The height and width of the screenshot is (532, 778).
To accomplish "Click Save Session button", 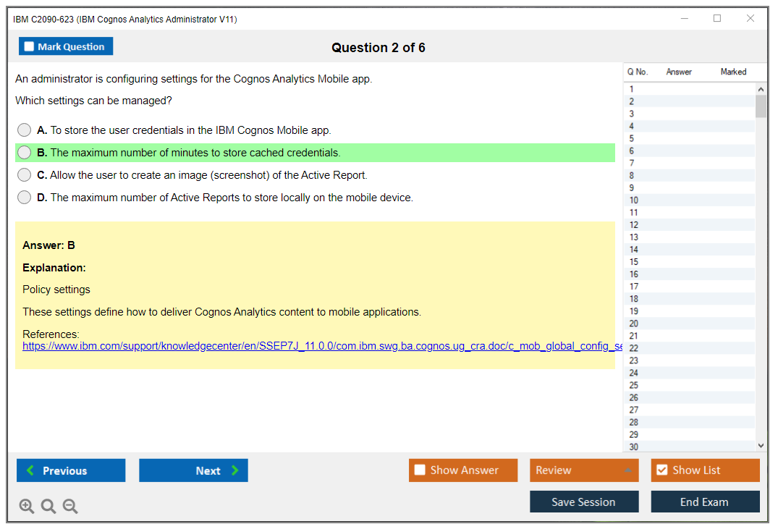I will click(583, 502).
